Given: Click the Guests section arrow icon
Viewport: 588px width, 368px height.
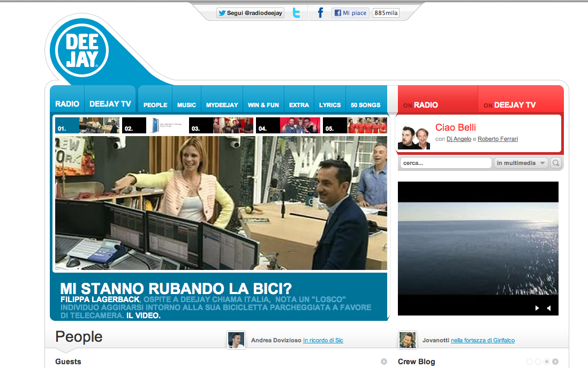Looking at the screenshot, I should click(384, 362).
